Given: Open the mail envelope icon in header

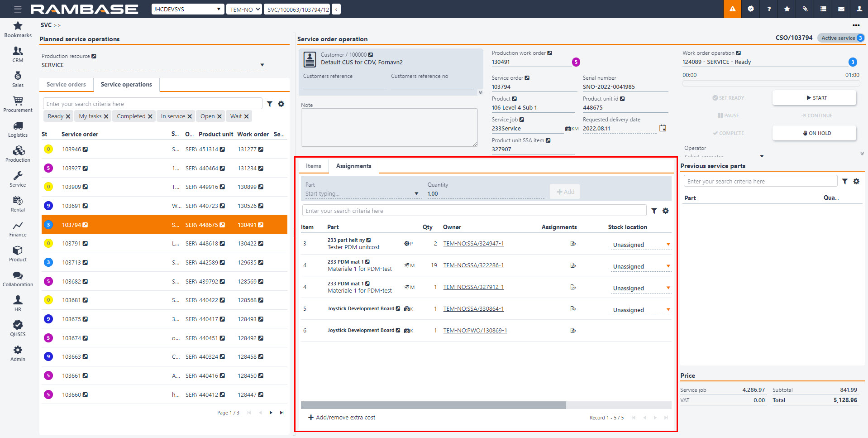Looking at the screenshot, I should pyautogui.click(x=841, y=9).
